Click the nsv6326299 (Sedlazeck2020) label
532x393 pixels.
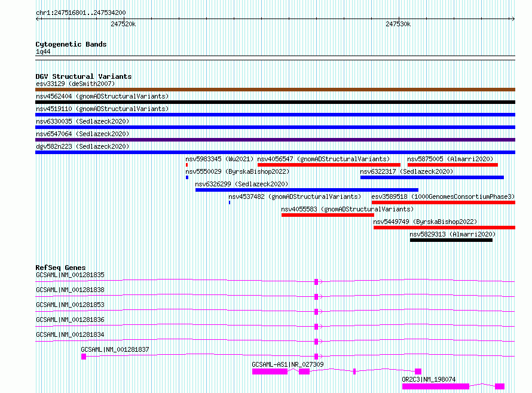[x=241, y=184]
